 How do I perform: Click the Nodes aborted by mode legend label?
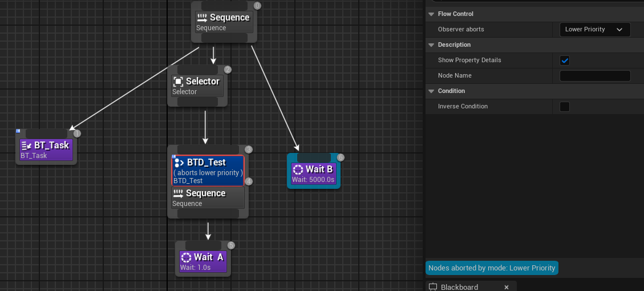[x=492, y=268]
